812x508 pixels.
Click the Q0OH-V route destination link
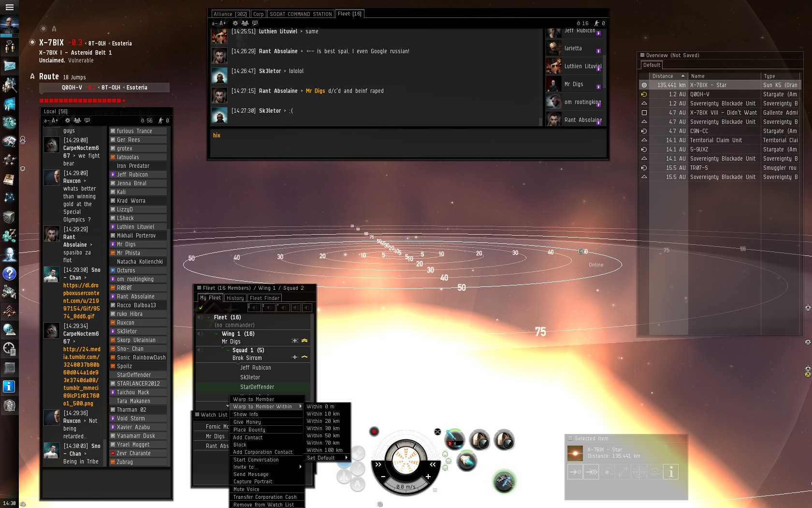pyautogui.click(x=72, y=88)
